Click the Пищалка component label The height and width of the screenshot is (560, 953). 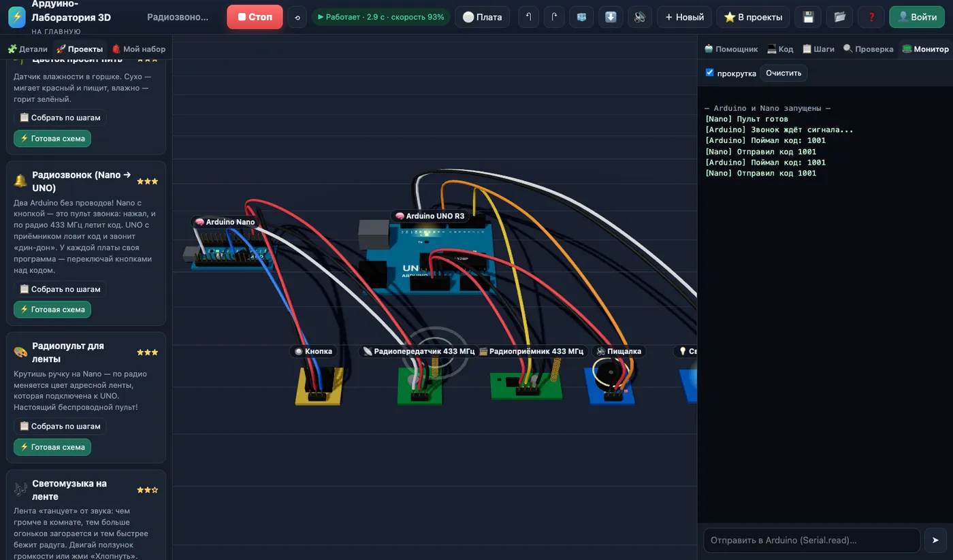(619, 351)
